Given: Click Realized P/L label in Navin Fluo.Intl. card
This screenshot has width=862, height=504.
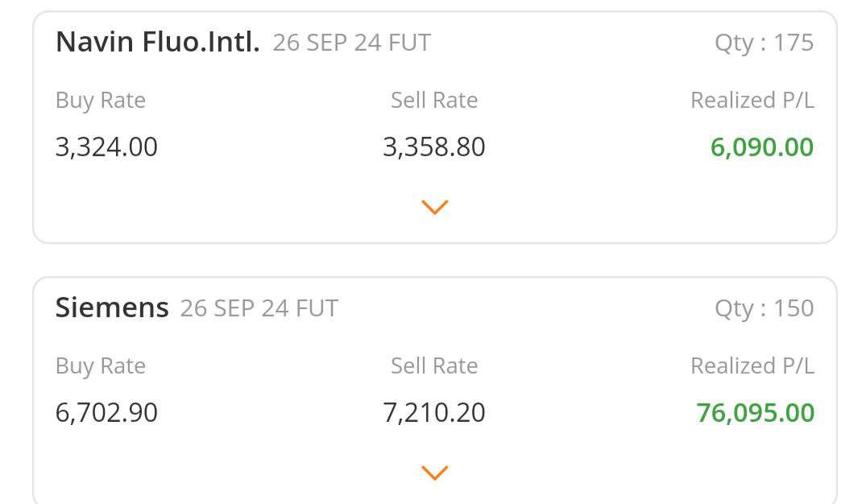Looking at the screenshot, I should click(x=752, y=101).
